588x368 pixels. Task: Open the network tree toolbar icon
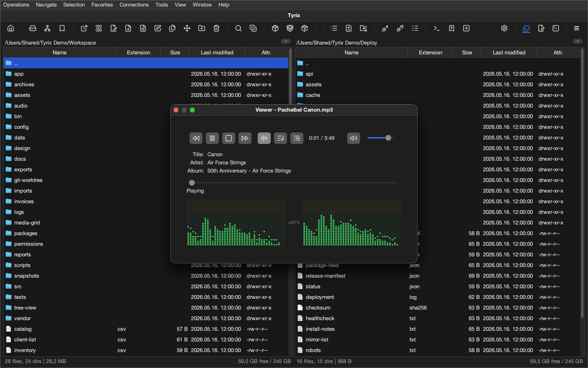pyautogui.click(x=47, y=28)
